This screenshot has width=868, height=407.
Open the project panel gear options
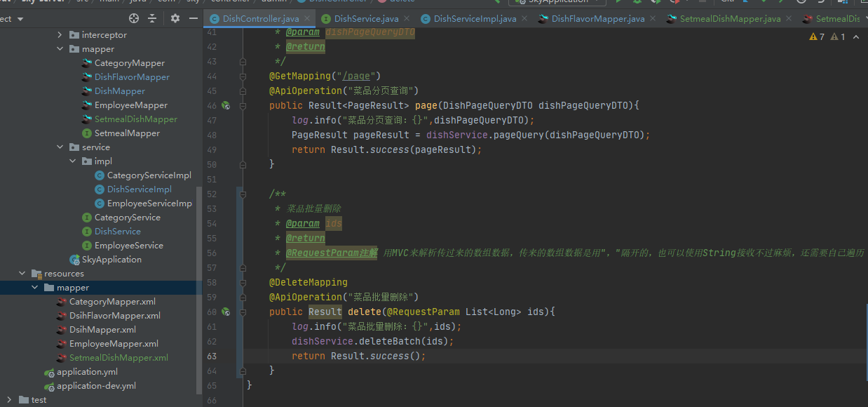point(175,18)
